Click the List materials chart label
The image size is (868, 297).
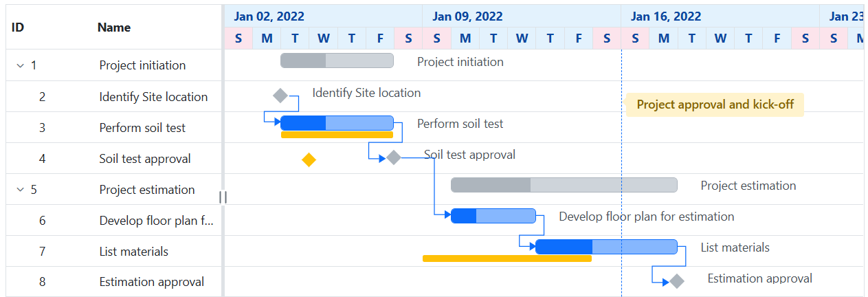coord(735,247)
